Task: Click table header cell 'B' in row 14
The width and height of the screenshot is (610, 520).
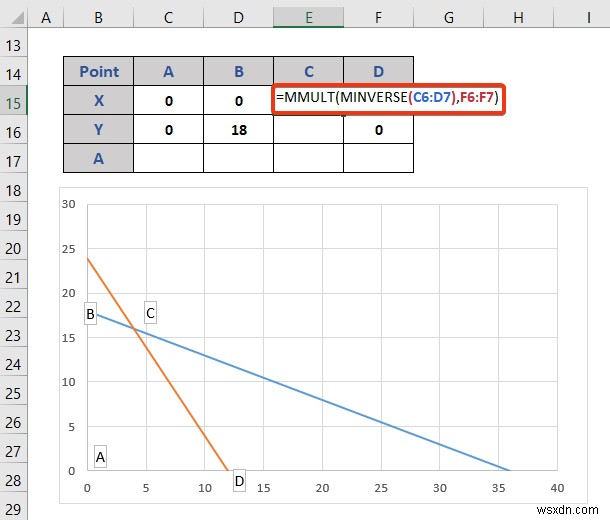Action: pos(238,71)
